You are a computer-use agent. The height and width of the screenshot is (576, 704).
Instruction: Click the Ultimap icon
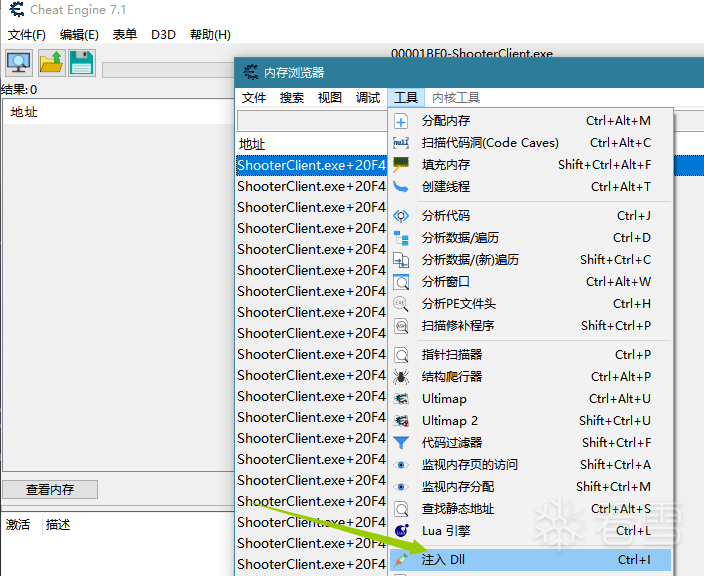(x=401, y=399)
